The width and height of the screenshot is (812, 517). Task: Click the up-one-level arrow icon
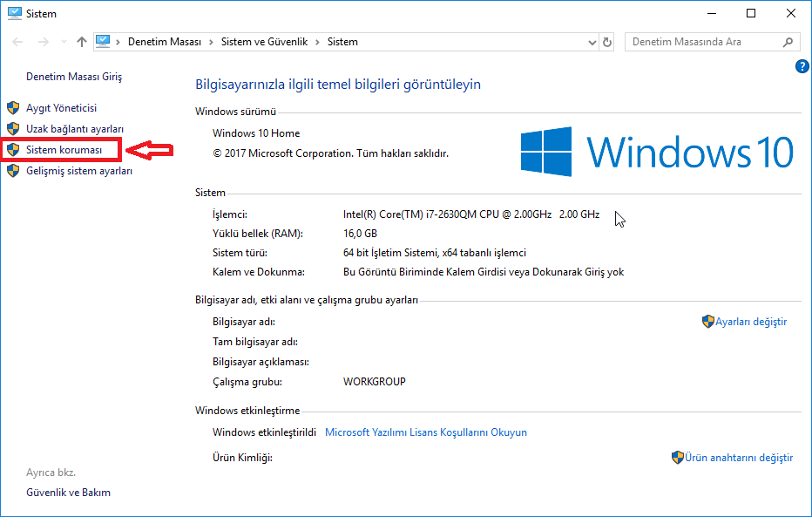point(81,41)
